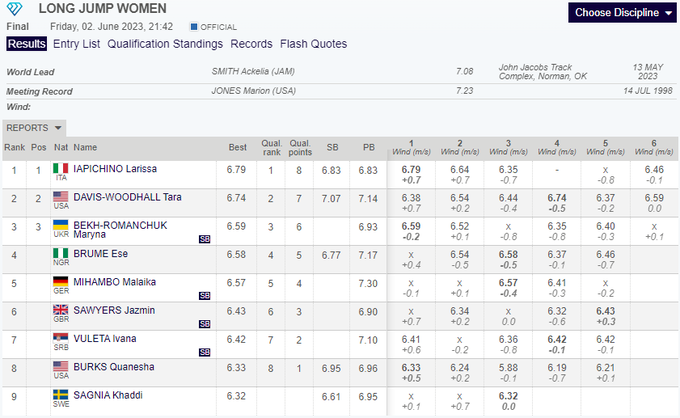Click the German flag next to Mihambo
680x418 pixels.
[x=60, y=282]
